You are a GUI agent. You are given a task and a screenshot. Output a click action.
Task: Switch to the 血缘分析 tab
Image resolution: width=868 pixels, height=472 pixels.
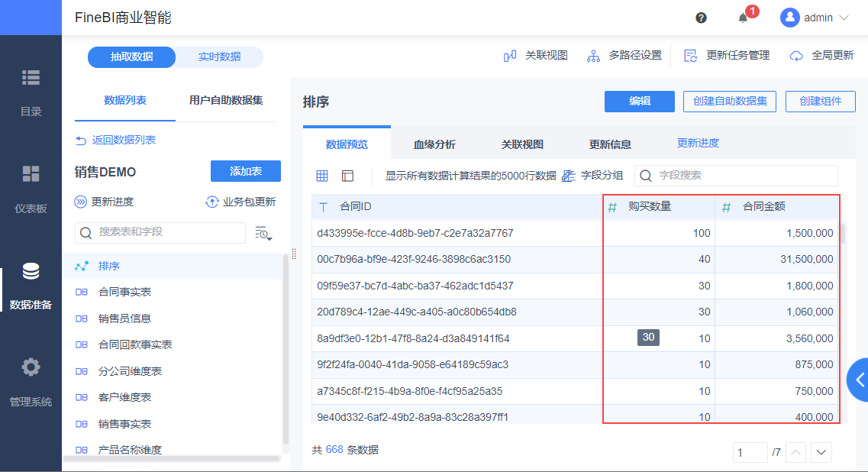click(x=434, y=144)
